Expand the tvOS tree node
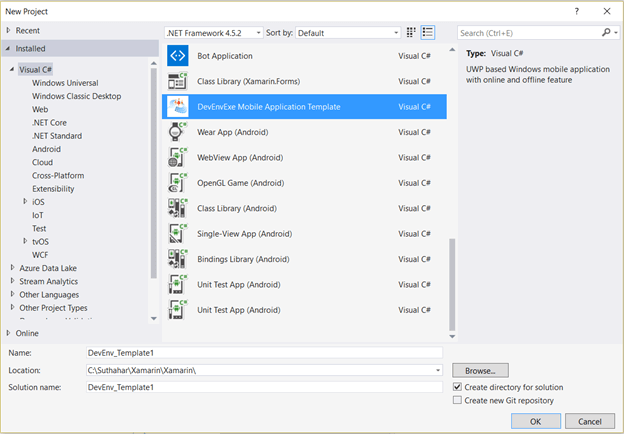 coord(25,241)
